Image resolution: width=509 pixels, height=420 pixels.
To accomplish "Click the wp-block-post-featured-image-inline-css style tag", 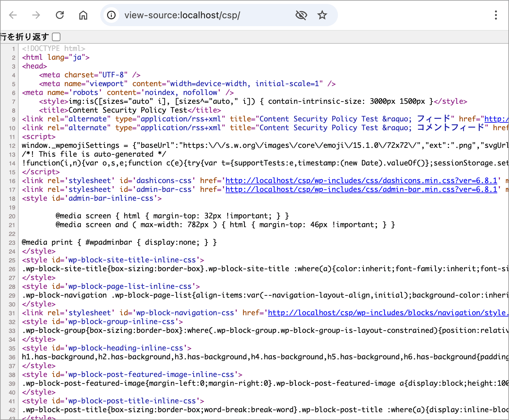I will pyautogui.click(x=132, y=375).
